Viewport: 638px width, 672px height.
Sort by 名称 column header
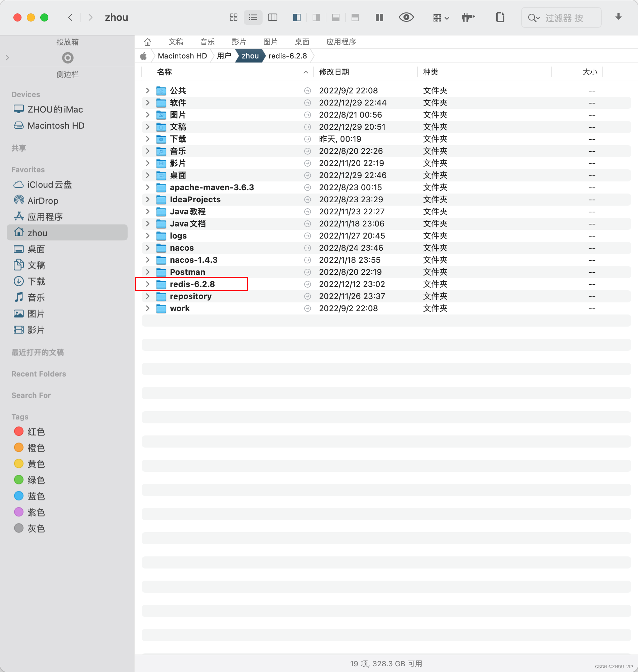tap(164, 72)
